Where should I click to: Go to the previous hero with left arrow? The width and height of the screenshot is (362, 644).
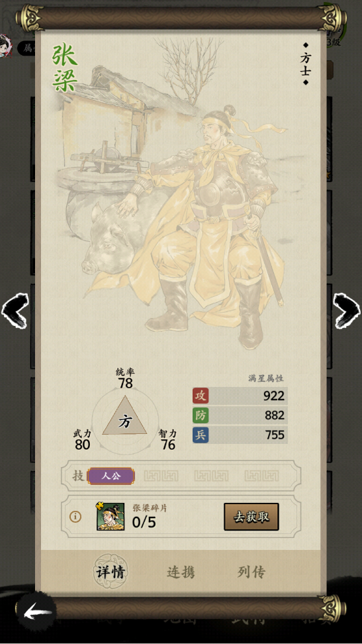(15, 311)
